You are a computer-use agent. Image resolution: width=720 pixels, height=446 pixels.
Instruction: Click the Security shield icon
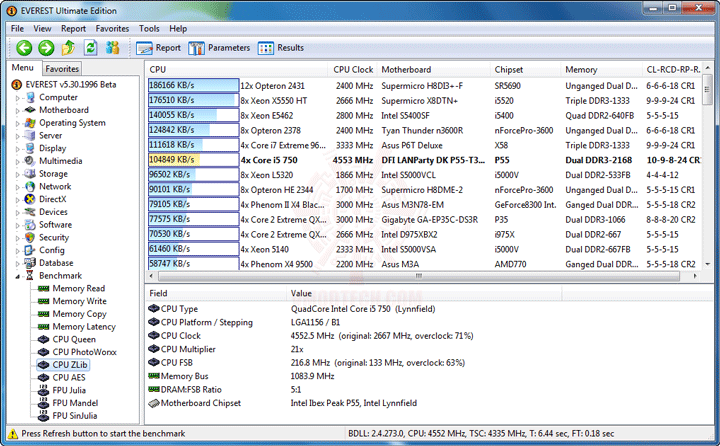point(30,237)
